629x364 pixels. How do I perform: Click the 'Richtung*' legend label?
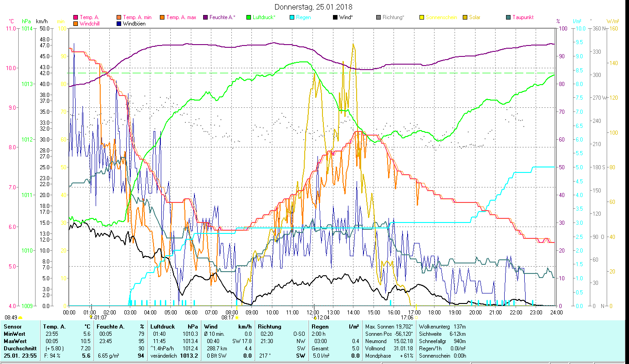coord(394,18)
